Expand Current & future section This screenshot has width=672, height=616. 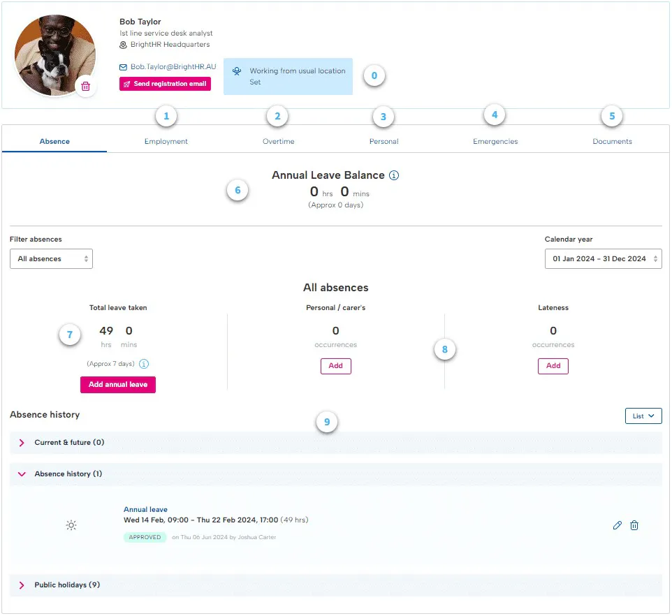click(x=336, y=443)
